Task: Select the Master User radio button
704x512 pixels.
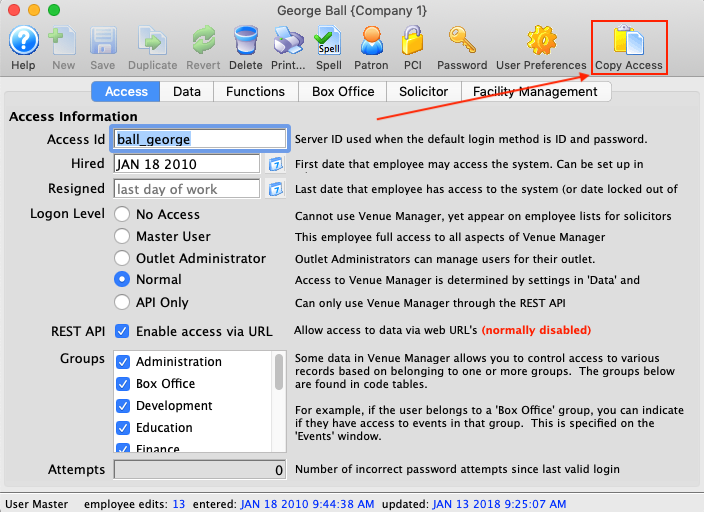Action: [122, 236]
